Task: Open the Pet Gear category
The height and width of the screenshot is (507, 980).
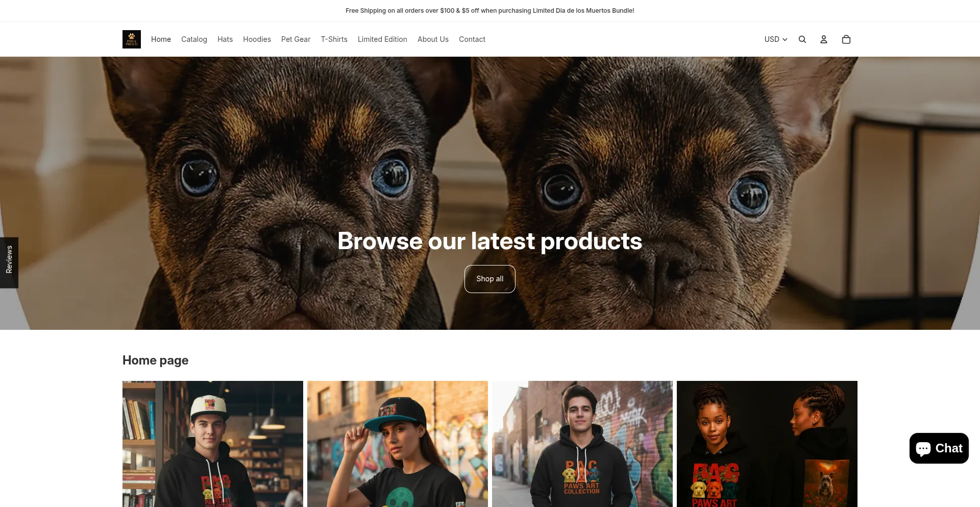Action: point(296,39)
